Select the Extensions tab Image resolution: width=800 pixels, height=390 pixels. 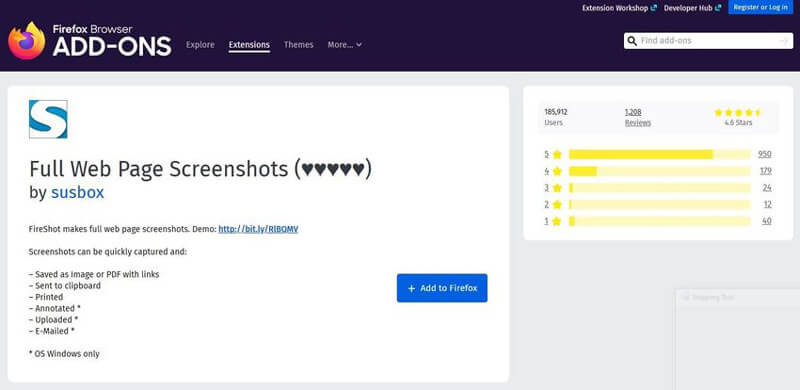(249, 45)
